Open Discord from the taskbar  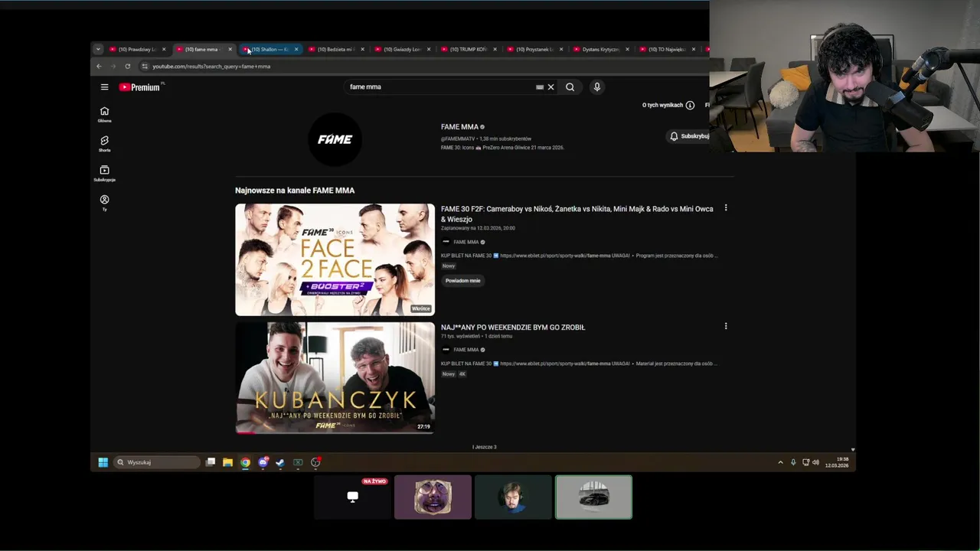click(263, 462)
